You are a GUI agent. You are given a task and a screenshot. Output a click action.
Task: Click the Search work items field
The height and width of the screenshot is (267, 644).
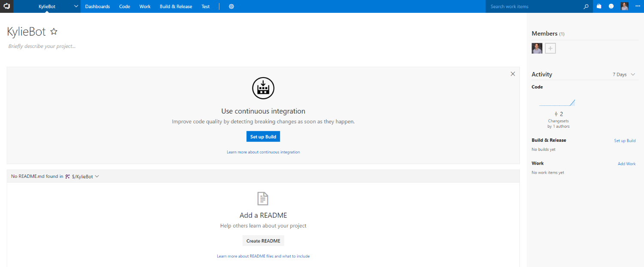pyautogui.click(x=534, y=6)
